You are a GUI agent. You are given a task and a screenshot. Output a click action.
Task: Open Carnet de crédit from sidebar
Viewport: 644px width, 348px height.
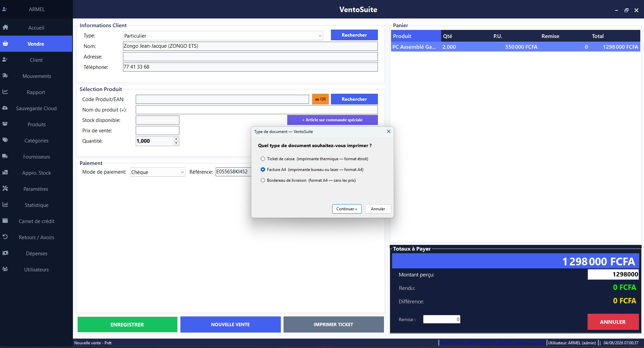pos(36,221)
